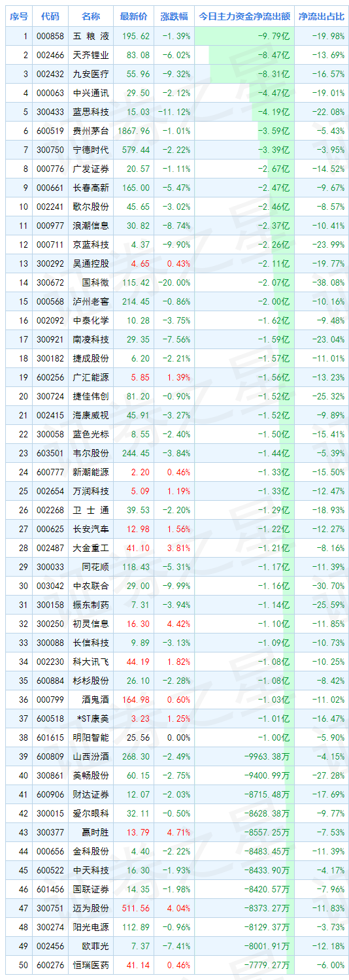
Task: Click the 代码 column header
Action: [x=50, y=16]
